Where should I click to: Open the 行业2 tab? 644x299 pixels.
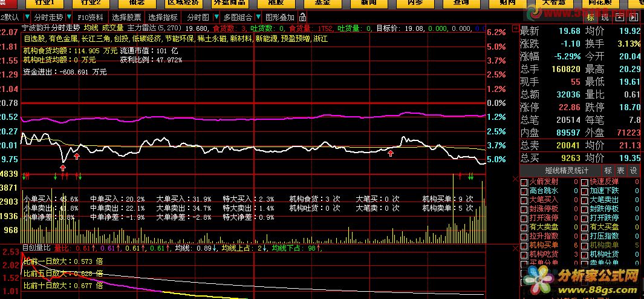coord(91,4)
